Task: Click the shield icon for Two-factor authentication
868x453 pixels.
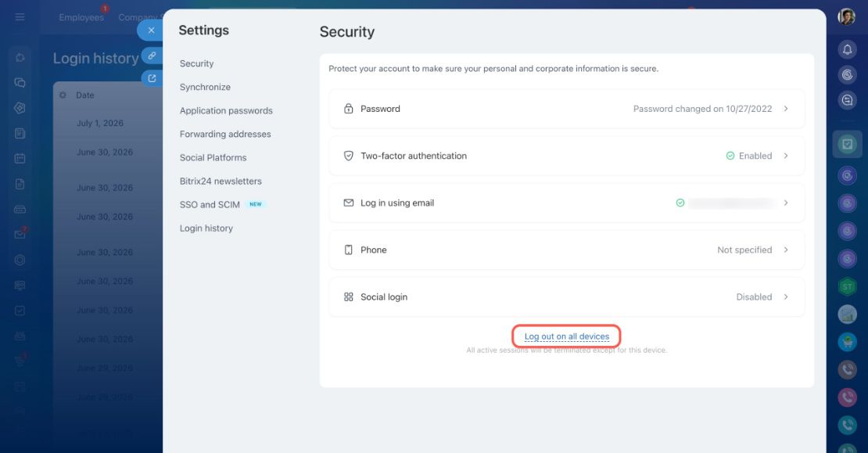Action: click(x=348, y=156)
